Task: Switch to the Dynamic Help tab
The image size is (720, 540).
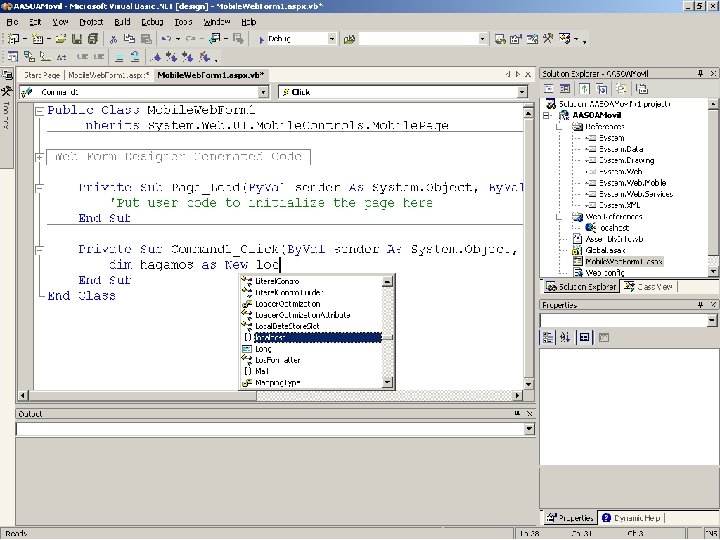Action: (x=631, y=518)
